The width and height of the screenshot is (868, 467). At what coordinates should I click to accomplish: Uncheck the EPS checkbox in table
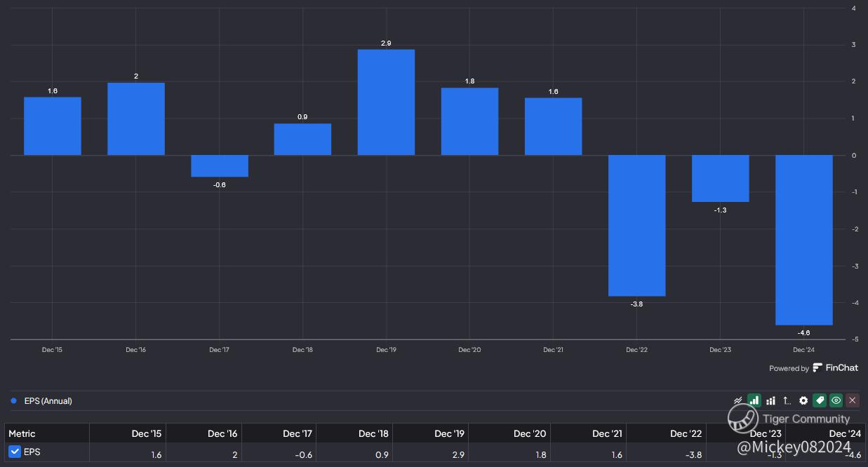15,452
